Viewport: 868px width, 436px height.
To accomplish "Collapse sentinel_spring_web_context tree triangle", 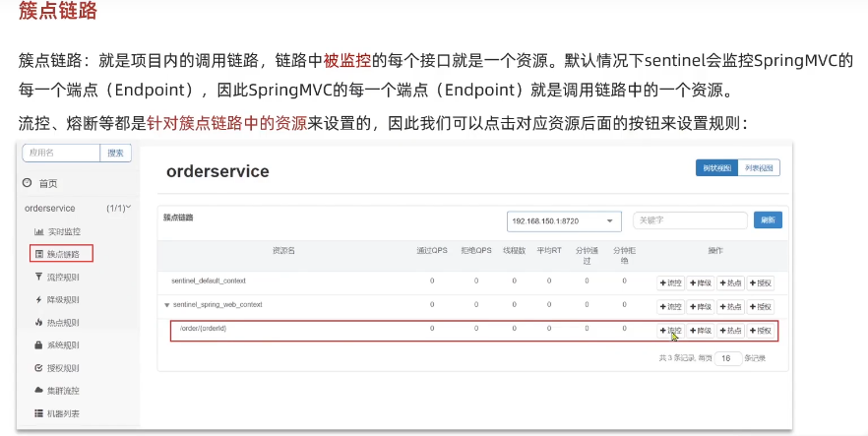I will click(x=166, y=305).
